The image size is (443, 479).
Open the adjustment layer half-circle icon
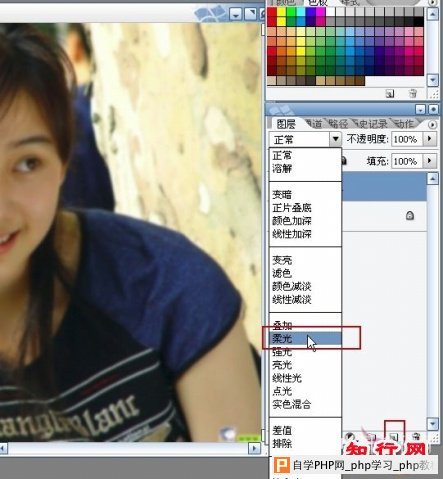point(349,436)
